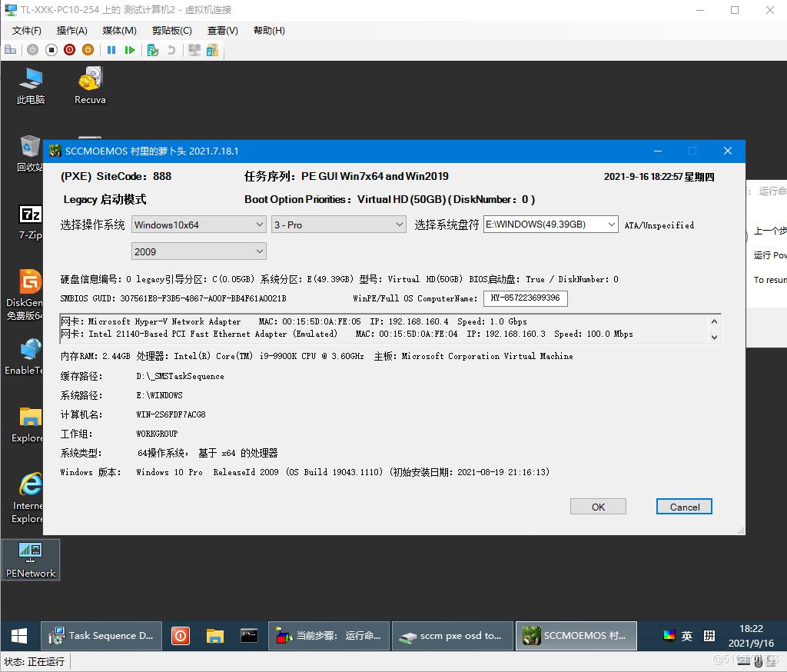Screen dimensions: 787x672
Task: Click the red Turn Off VM icon
Action: tap(69, 49)
